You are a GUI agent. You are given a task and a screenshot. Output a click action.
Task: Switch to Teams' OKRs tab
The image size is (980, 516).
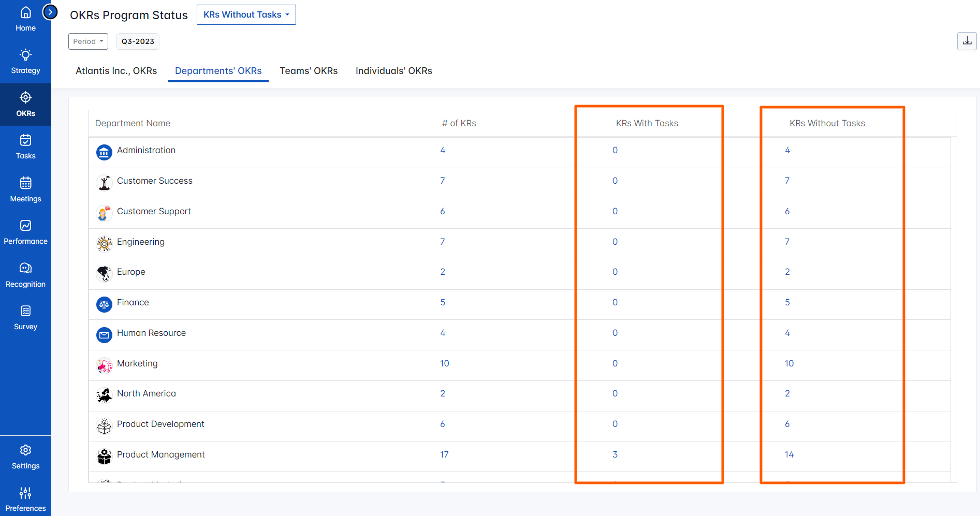tap(309, 71)
